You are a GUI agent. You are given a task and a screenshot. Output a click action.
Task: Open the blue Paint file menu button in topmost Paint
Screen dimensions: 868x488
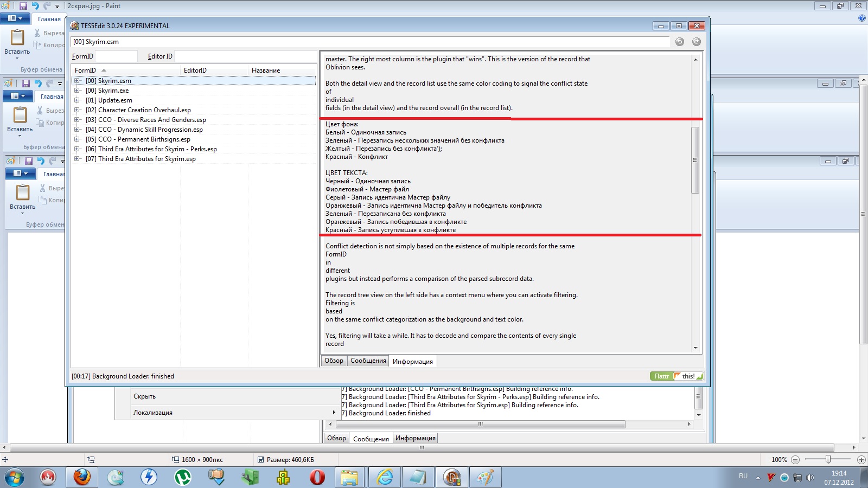point(15,18)
